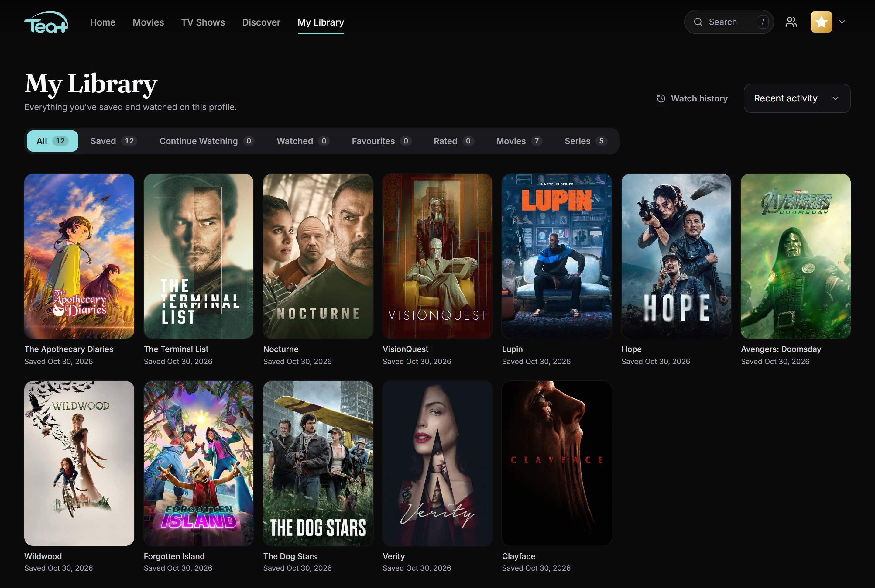Click the Nocturne title text
The image size is (875, 588).
pyautogui.click(x=281, y=349)
